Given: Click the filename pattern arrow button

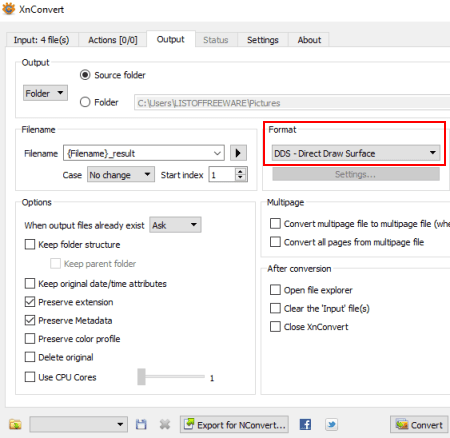Looking at the screenshot, I should tap(238, 153).
